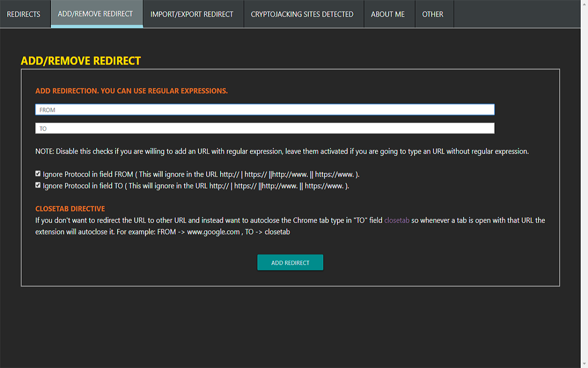
Task: Click the ADD REDIRECT button
Action: (290, 262)
